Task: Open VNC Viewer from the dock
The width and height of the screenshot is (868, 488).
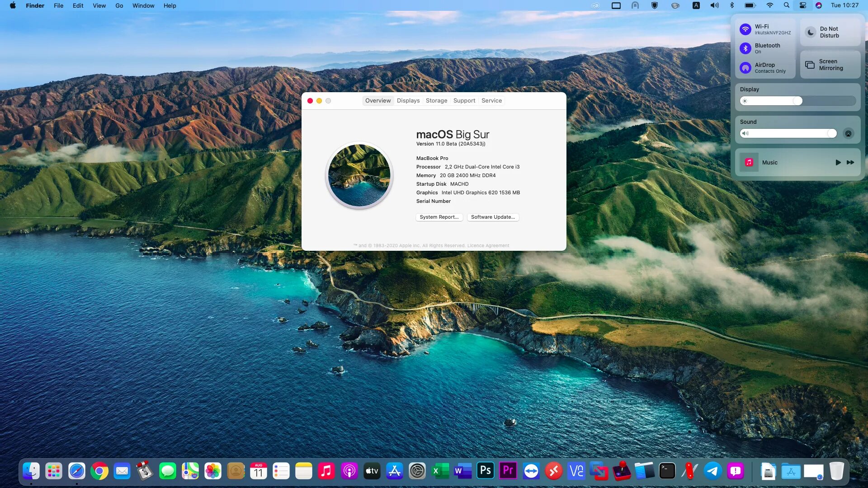Action: tap(576, 471)
